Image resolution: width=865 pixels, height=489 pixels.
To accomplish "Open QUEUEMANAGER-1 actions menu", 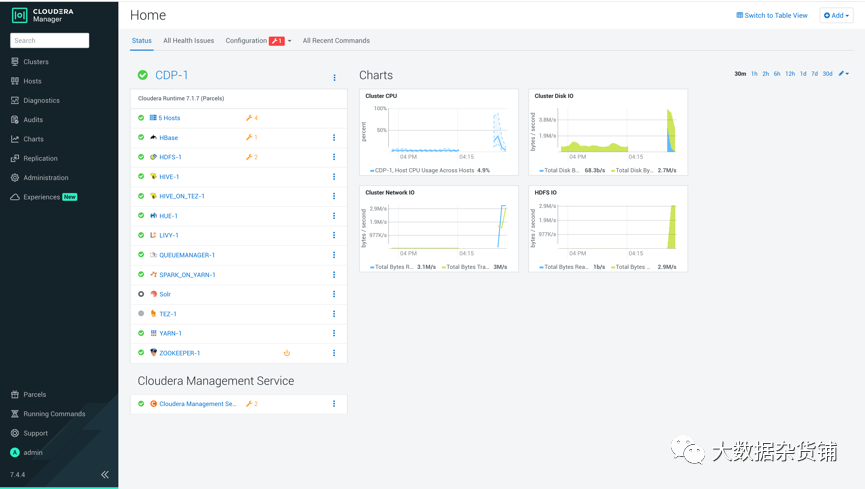I will 334,255.
